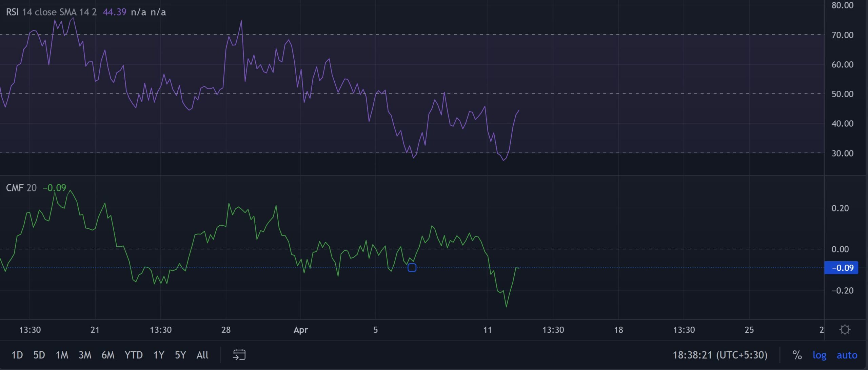Viewport: 868px width, 370px height.
Task: Click the blue square marker on CMF line
Action: (x=412, y=268)
